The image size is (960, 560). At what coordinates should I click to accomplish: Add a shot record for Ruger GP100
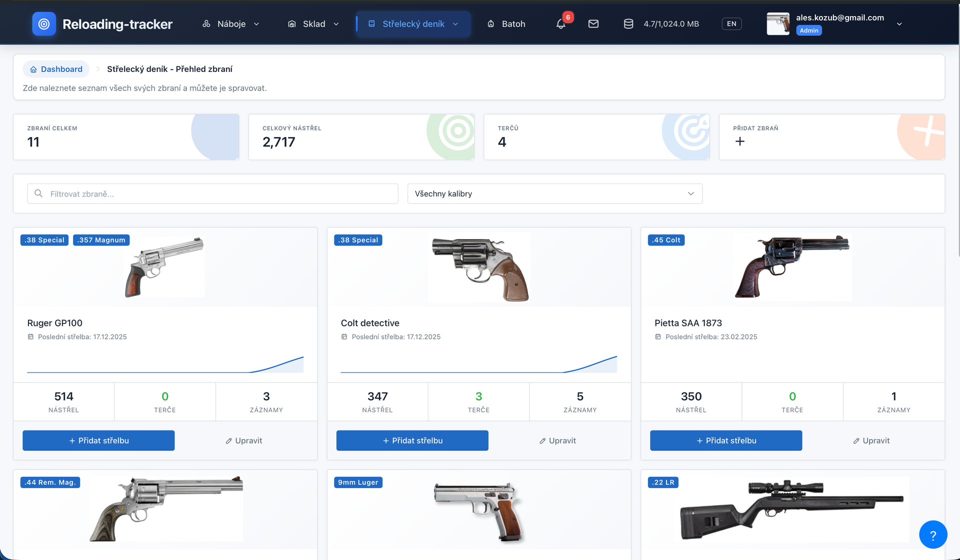click(98, 440)
